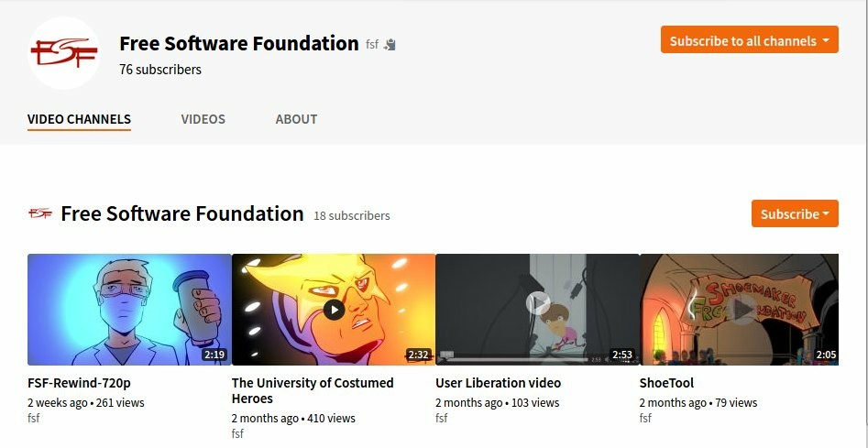Click 'fsf' channel link under ShoeTool
Viewport: 868px width, 448px height.
(x=645, y=418)
